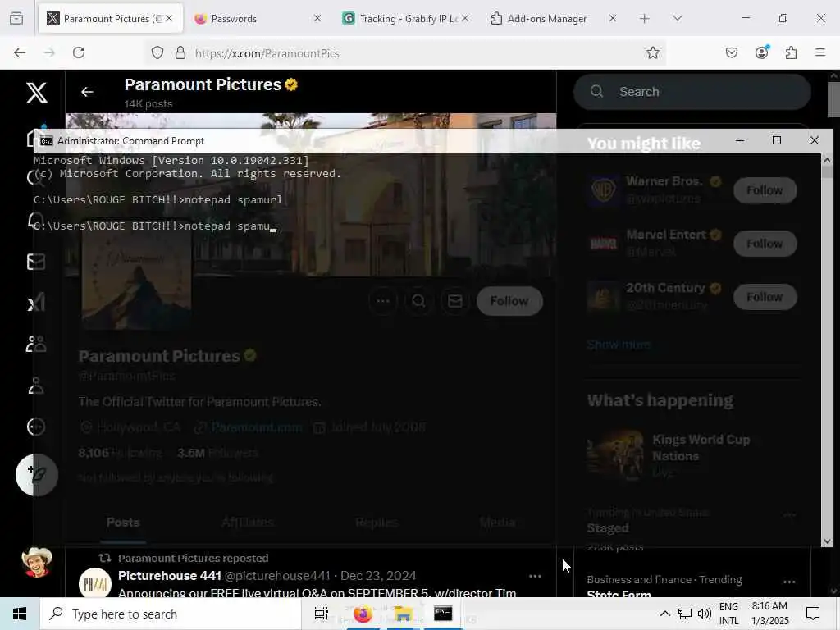Open Messages envelope in X sidebar
Viewport: 840px width, 630px height.
pos(36,262)
